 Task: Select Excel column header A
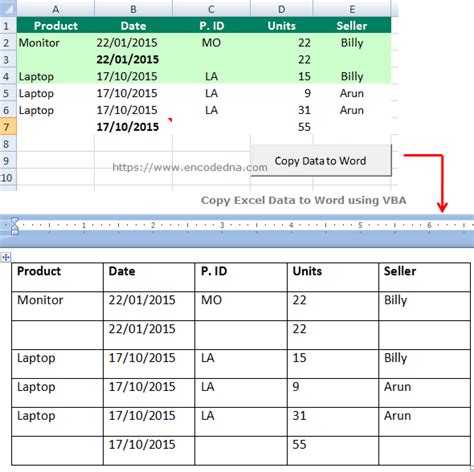tap(56, 8)
